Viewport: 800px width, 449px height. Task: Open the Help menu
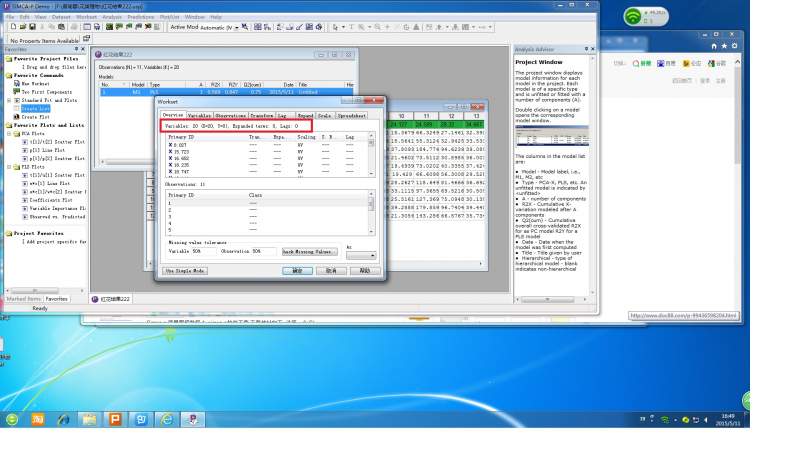coord(216,17)
